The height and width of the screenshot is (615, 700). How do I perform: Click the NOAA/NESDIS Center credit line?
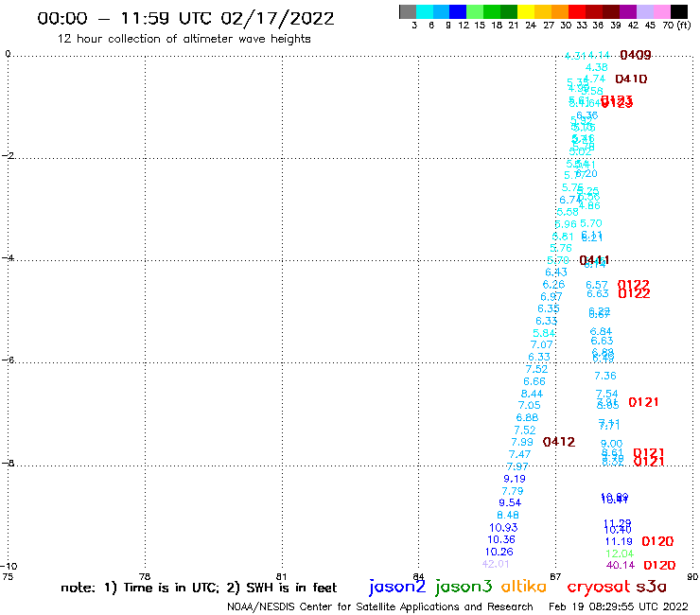(380, 606)
